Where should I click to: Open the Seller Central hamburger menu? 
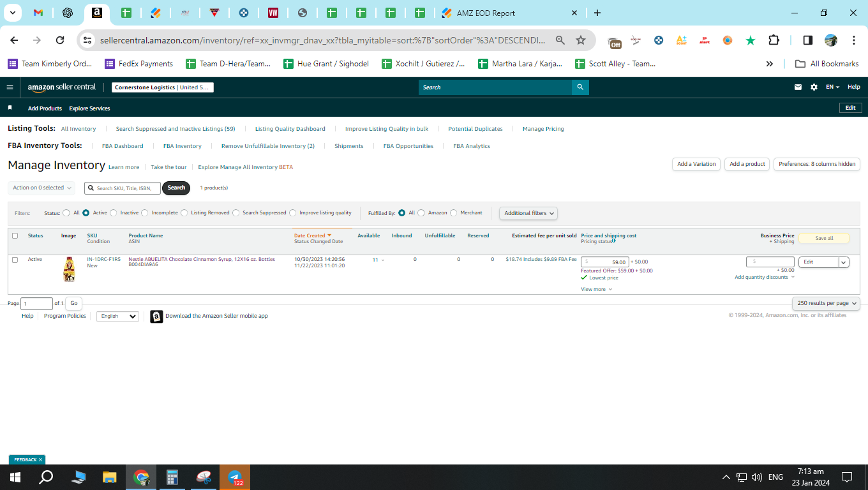(x=10, y=87)
